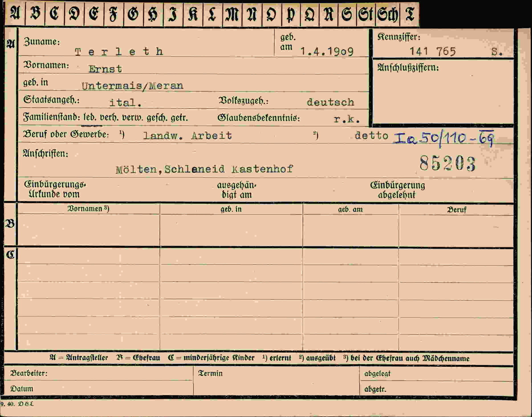Click the 'Vornamen 3)' table column header
532x417 pixels.
[88, 208]
